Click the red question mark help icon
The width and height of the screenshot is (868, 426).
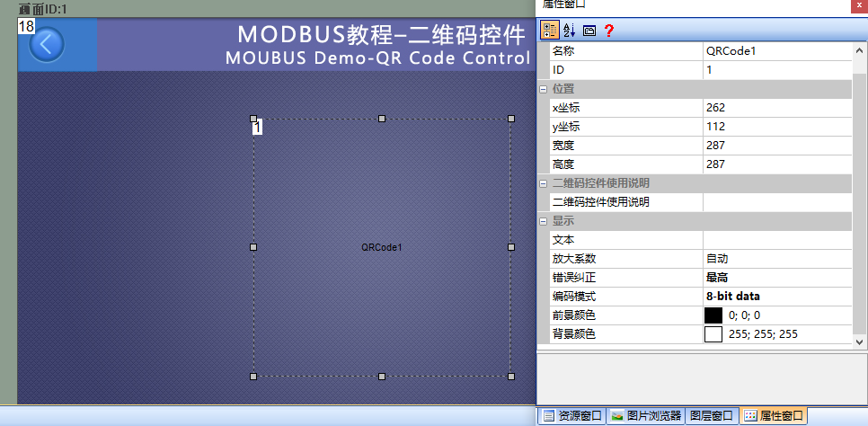tap(608, 31)
